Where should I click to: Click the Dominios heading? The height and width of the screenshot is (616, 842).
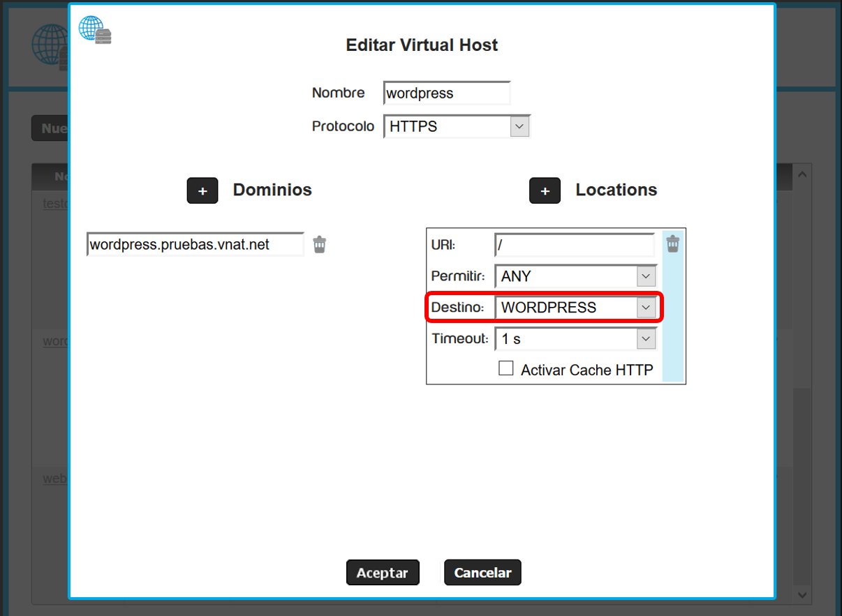point(272,190)
